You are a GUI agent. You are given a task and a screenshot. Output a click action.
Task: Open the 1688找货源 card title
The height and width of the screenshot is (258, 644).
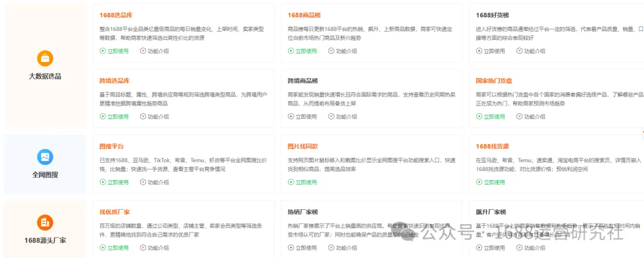coord(493,147)
